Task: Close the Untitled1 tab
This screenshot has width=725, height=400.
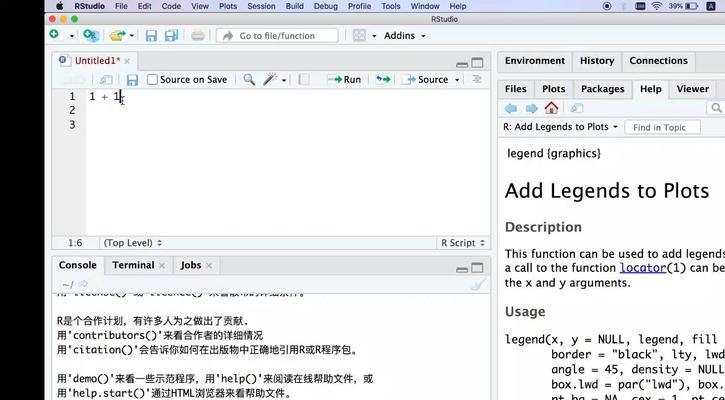Action: (127, 61)
